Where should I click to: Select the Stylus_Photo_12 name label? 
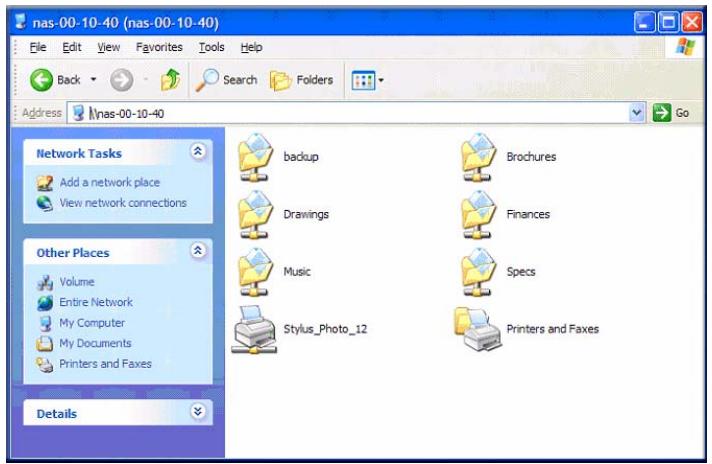[325, 329]
